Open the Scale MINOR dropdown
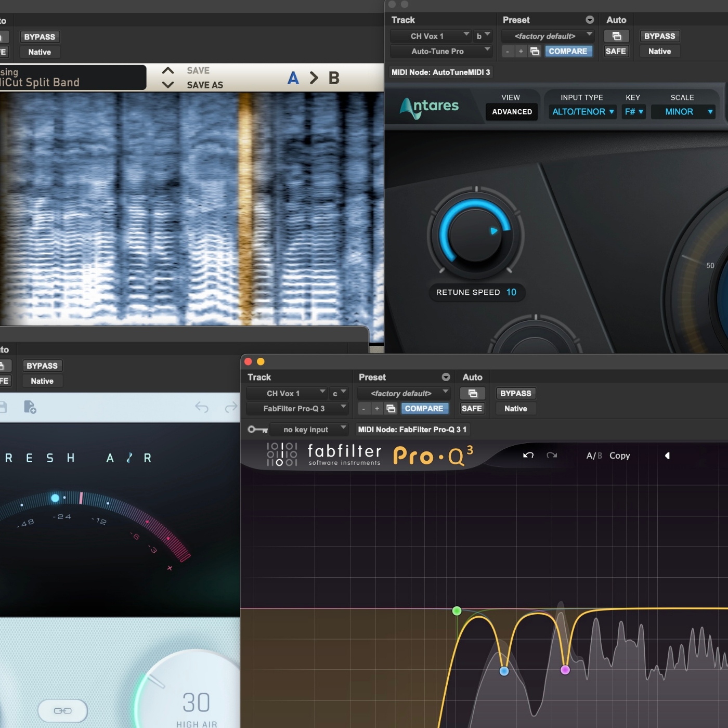This screenshot has height=728, width=728. coord(683,112)
